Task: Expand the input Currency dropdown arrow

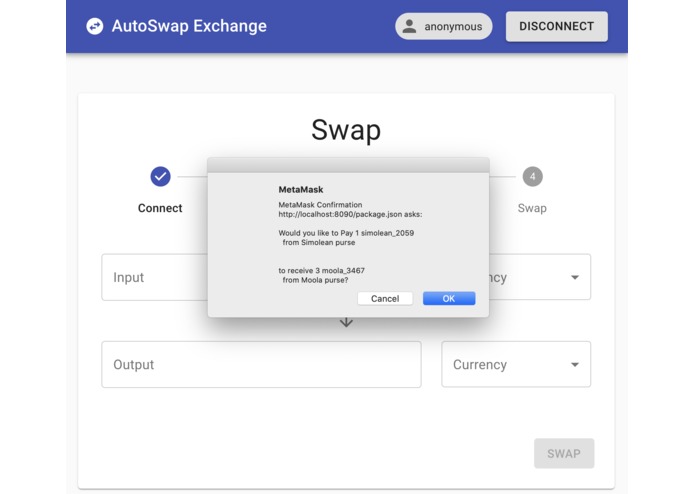Action: coord(575,277)
